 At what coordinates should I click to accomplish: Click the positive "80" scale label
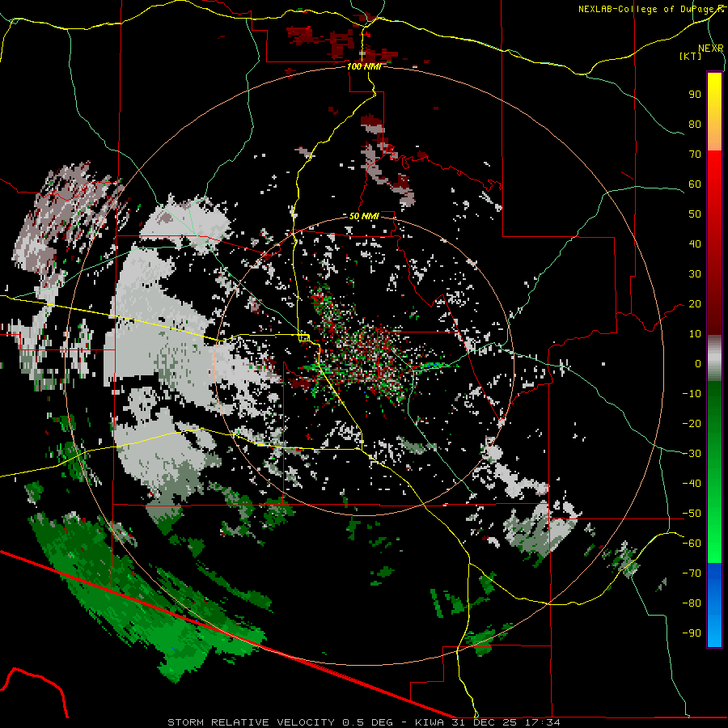click(695, 125)
